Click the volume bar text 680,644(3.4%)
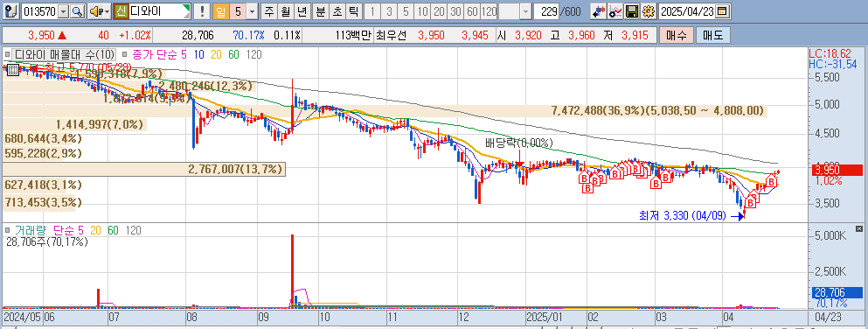The height and width of the screenshot is (329, 868). point(43,138)
